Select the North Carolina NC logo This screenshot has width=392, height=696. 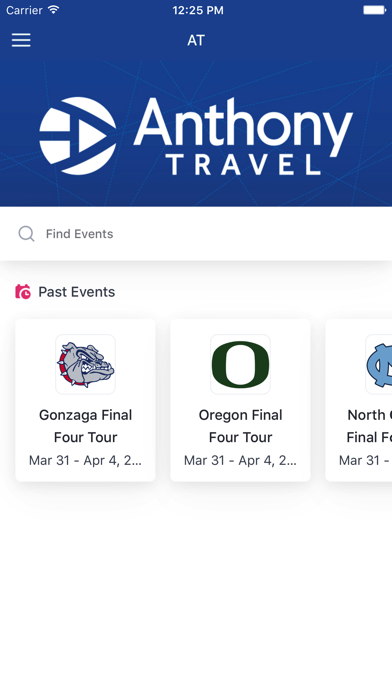379,364
